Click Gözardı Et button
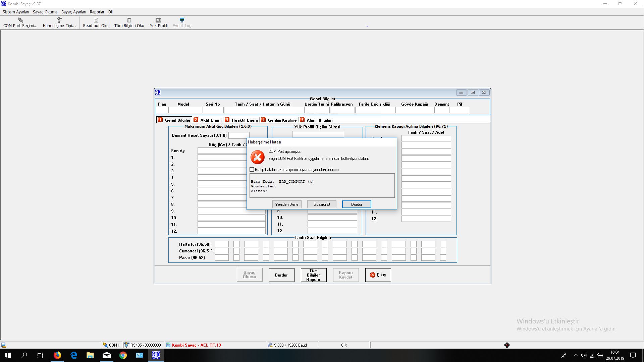 (x=322, y=204)
